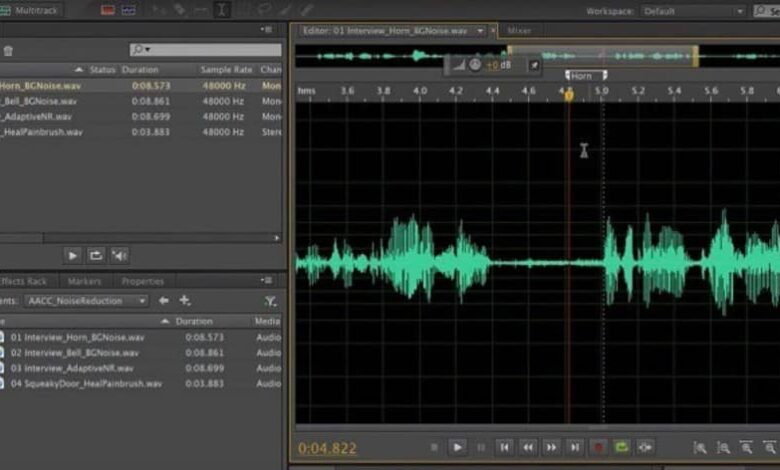Show the spectral frequency display
The width and height of the screenshot is (780, 470).
(107, 10)
